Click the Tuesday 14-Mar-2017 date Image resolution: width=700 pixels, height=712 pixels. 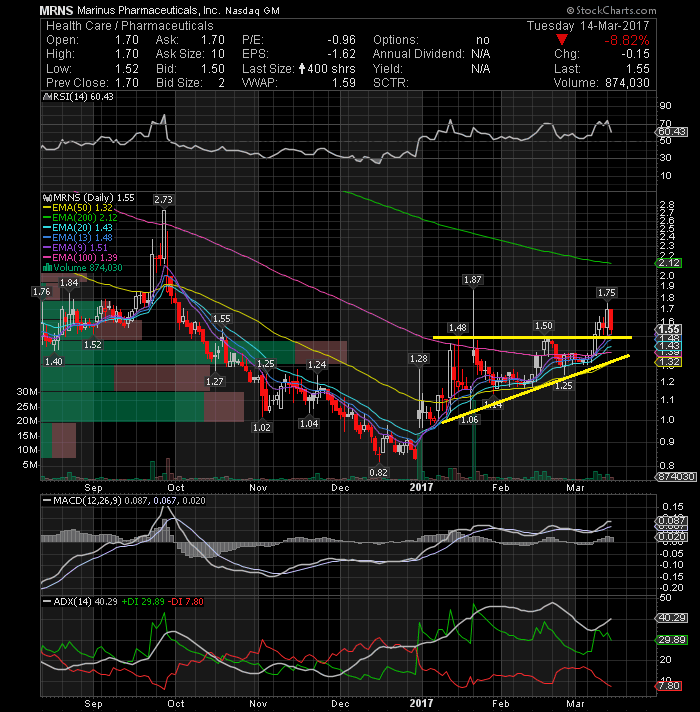pos(588,25)
